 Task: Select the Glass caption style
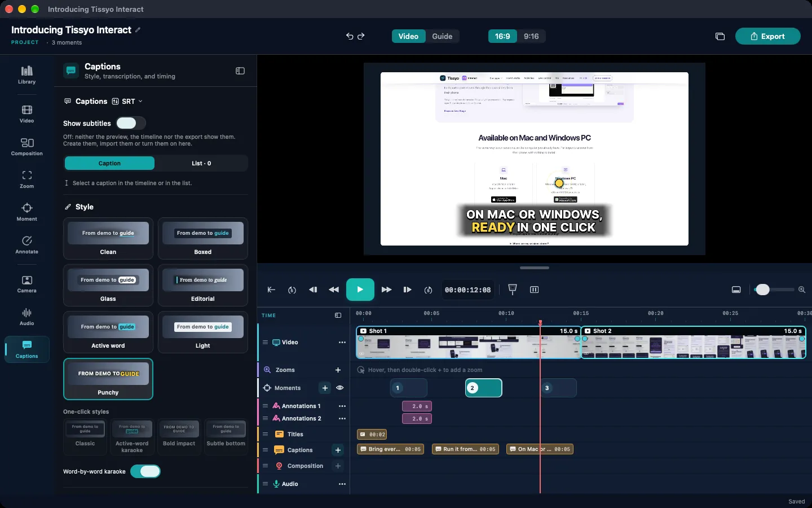pos(108,285)
